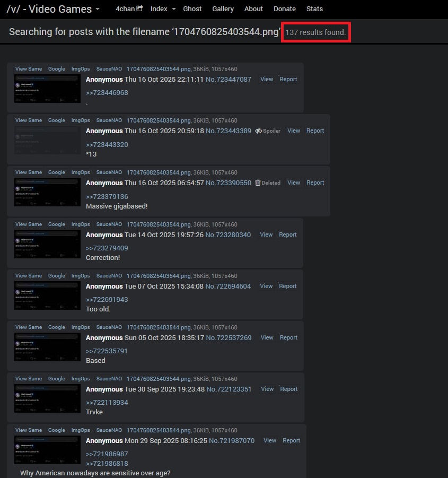
Task: Click post number No.723280340
Action: (x=228, y=234)
